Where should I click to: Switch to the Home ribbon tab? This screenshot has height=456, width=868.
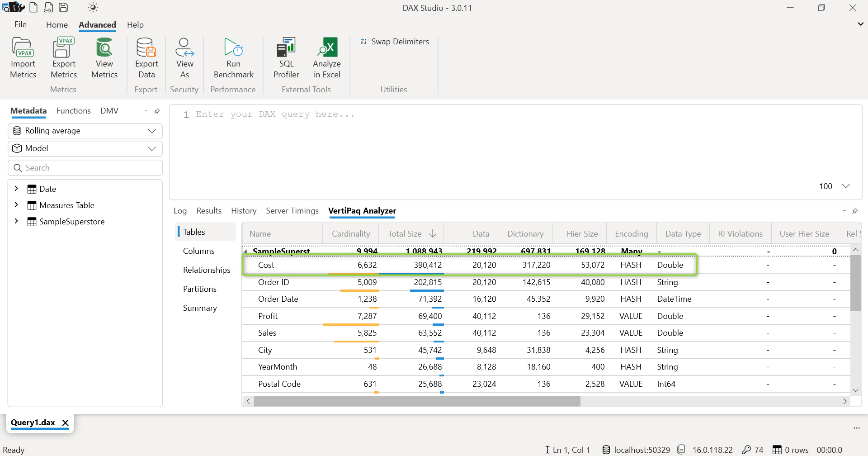pyautogui.click(x=57, y=25)
